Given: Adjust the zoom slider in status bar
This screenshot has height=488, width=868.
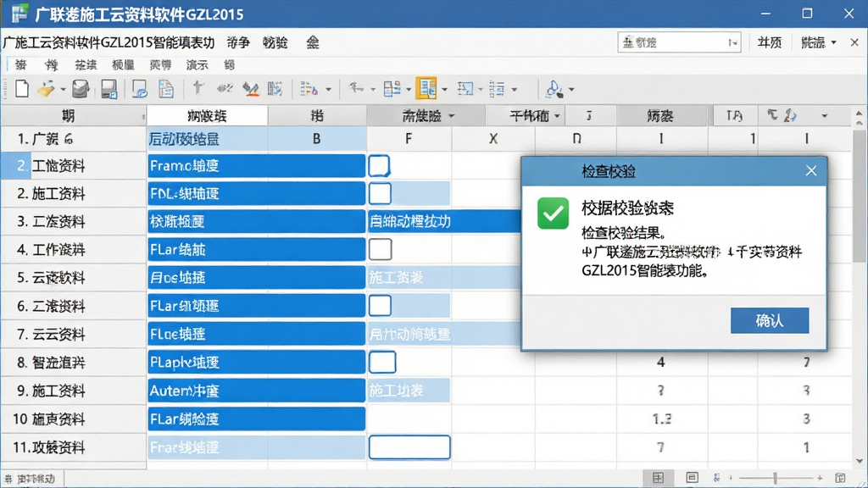Looking at the screenshot, I should pos(775,478).
